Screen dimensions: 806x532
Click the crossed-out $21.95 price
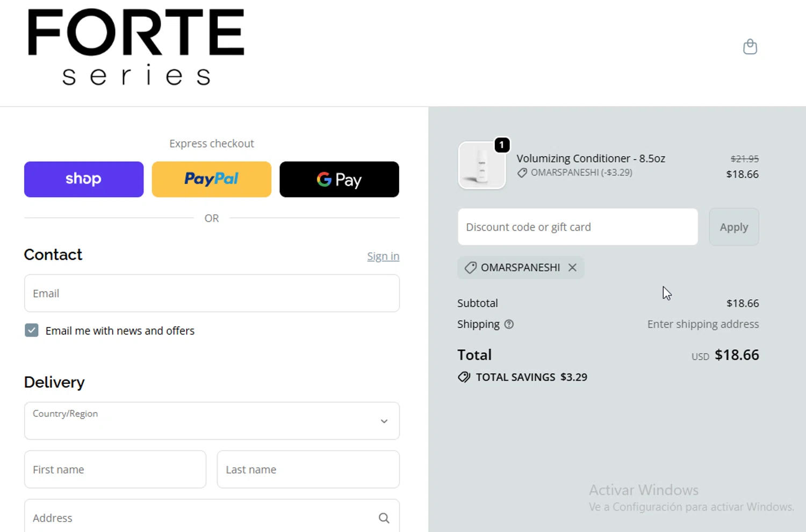pos(745,159)
